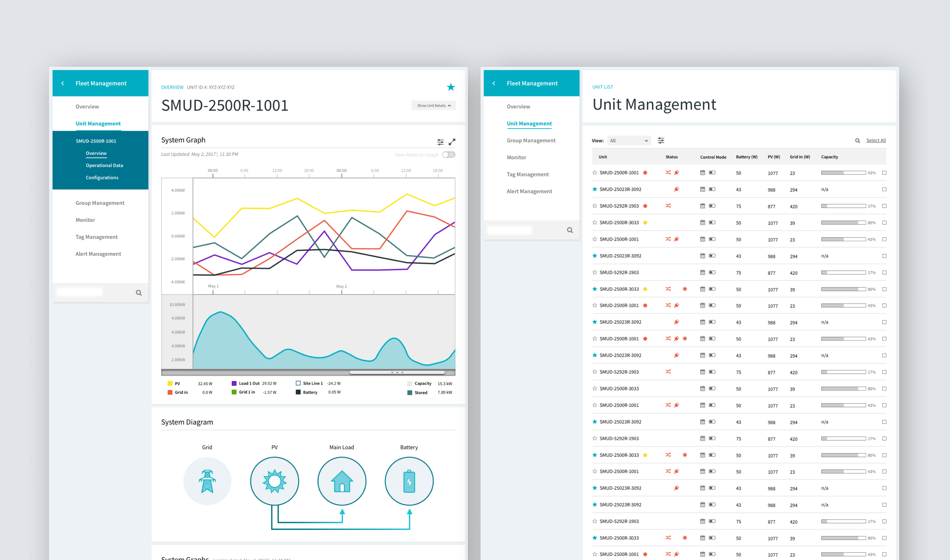Click the Battery icon in System Diagram
This screenshot has width=950, height=560.
[x=409, y=481]
